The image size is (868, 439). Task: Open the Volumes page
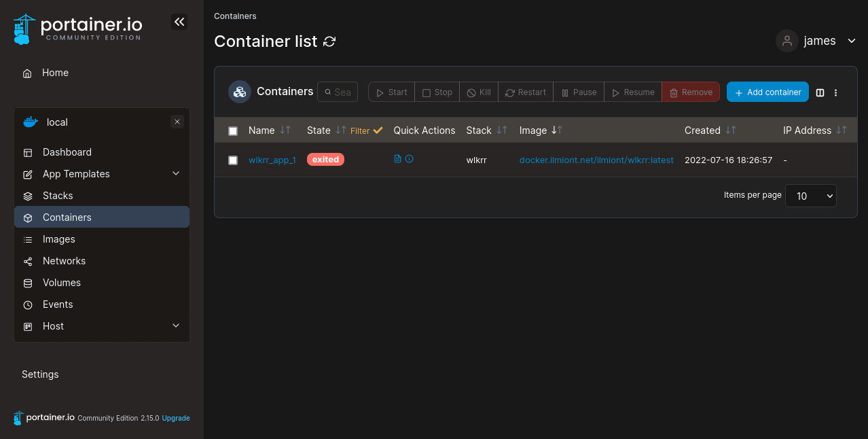62,283
